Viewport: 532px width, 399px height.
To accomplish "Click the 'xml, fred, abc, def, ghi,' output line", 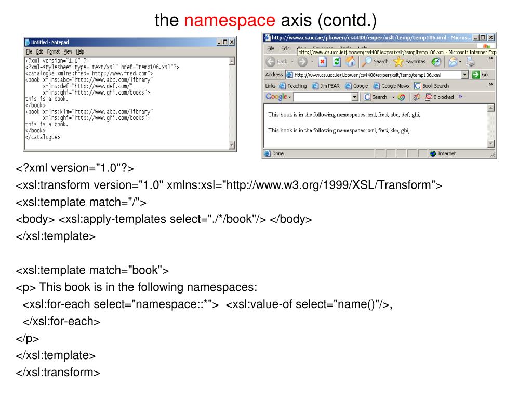I will click(x=344, y=115).
